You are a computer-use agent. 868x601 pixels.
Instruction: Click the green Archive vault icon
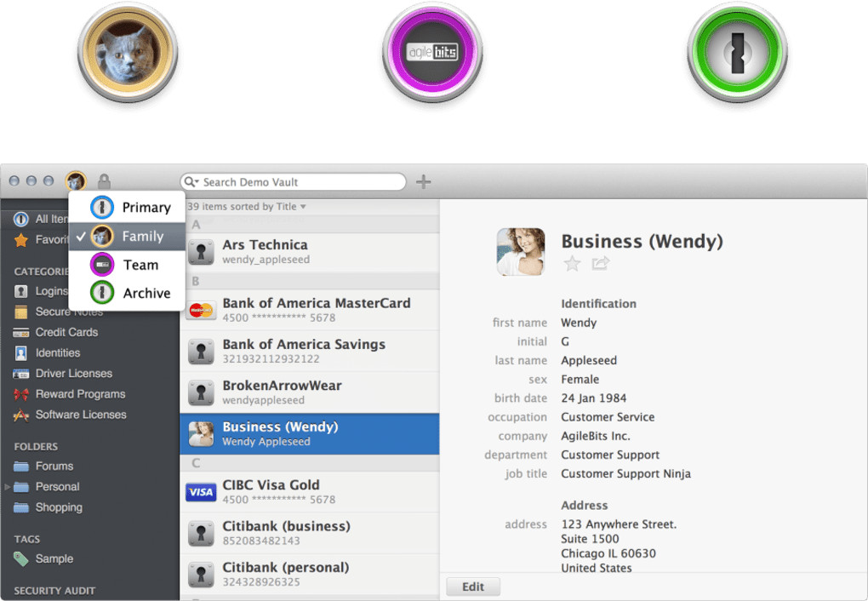[102, 293]
